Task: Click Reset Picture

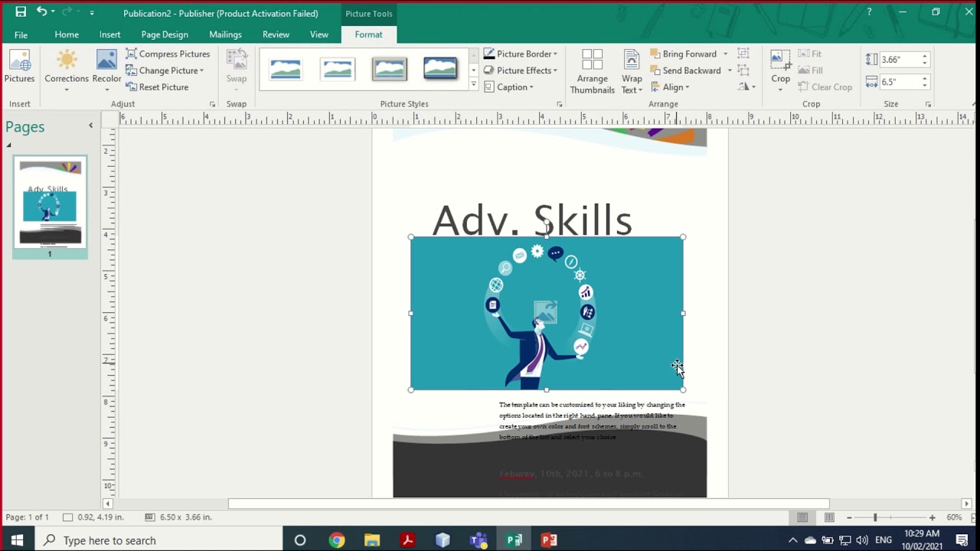Action: tap(157, 87)
